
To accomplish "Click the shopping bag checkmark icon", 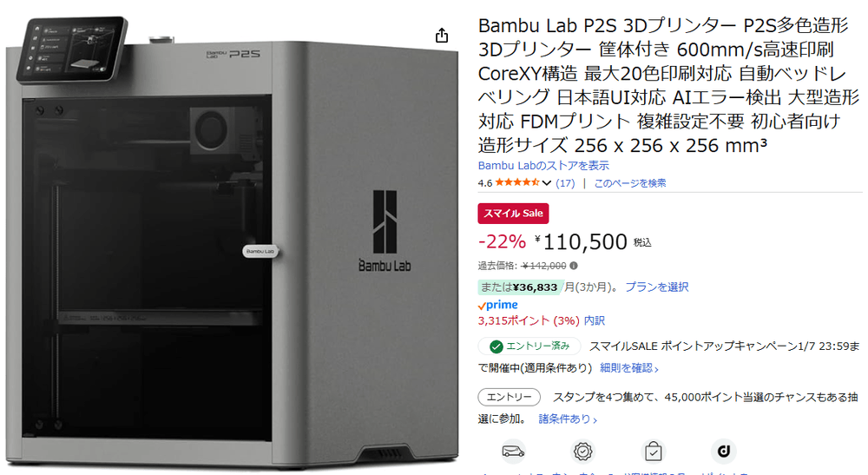I will 654,452.
